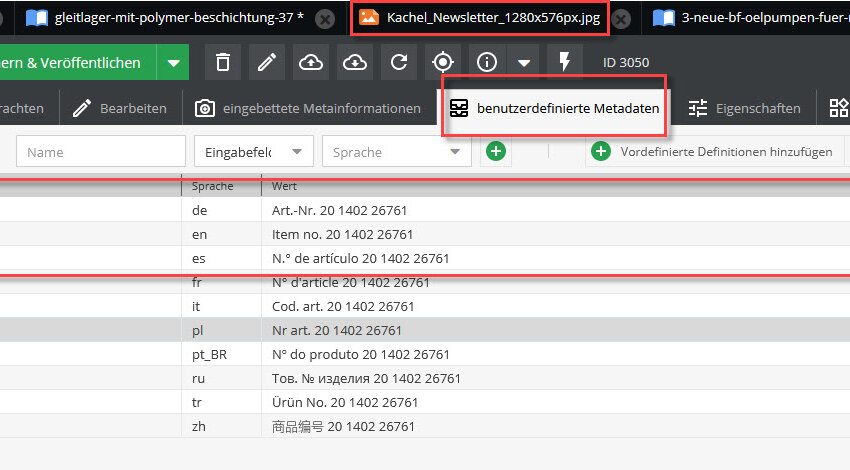The image size is (850, 470).
Task: Click the rename pencil icon in toolbar
Action: tap(267, 63)
